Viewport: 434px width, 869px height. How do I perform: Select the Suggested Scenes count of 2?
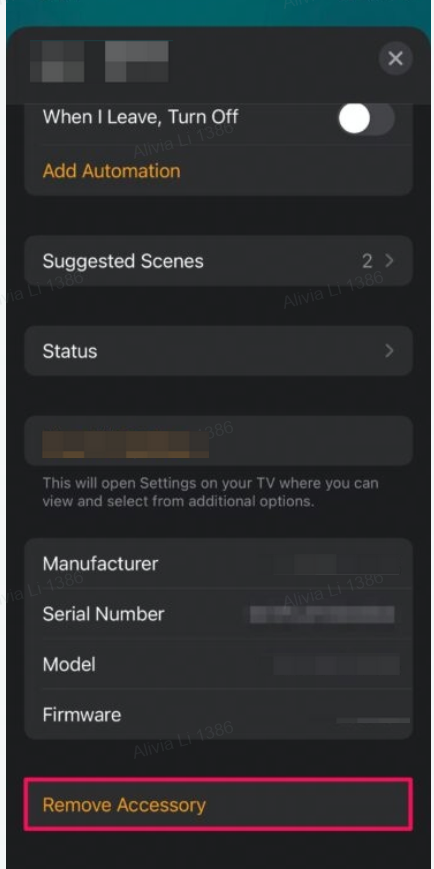(367, 261)
